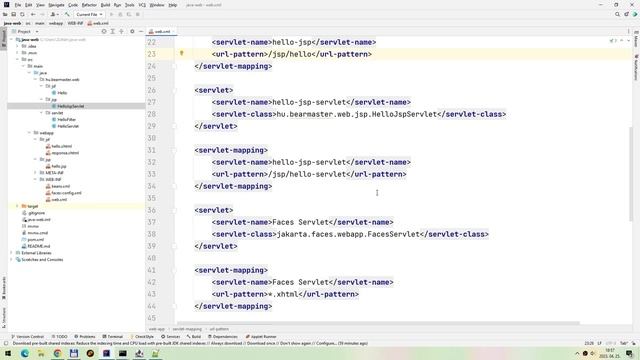Open the Version Control tool window

pos(28,337)
